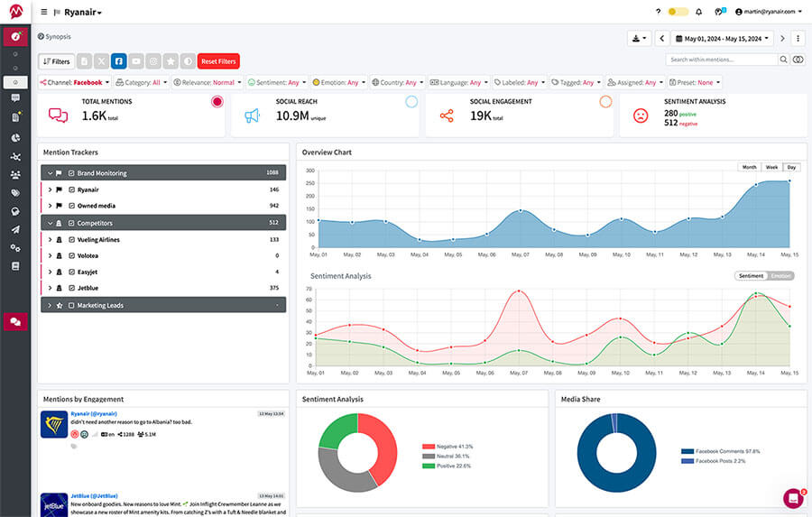Uncheck the Ryanair tracker checkbox
The width and height of the screenshot is (812, 517).
pos(71,189)
